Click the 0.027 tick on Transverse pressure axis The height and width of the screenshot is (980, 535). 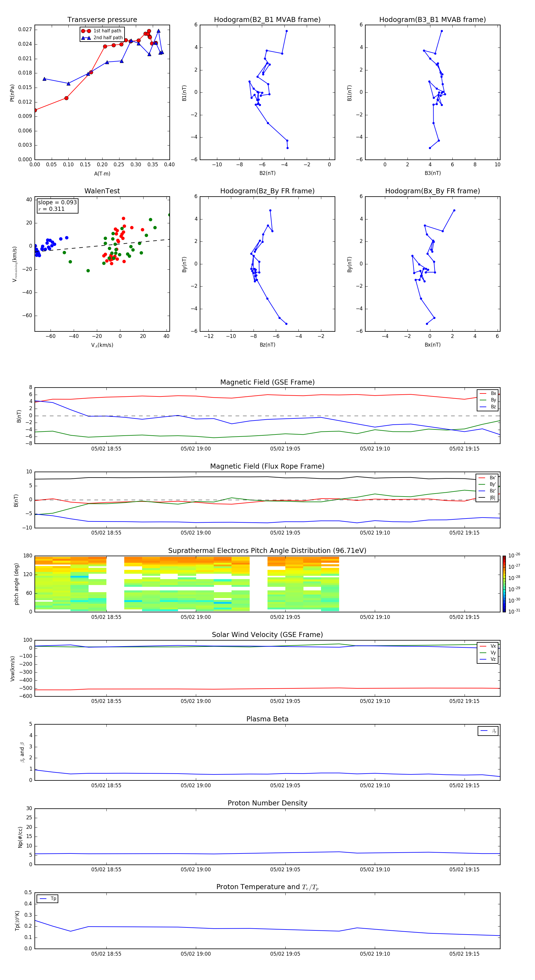(x=25, y=30)
